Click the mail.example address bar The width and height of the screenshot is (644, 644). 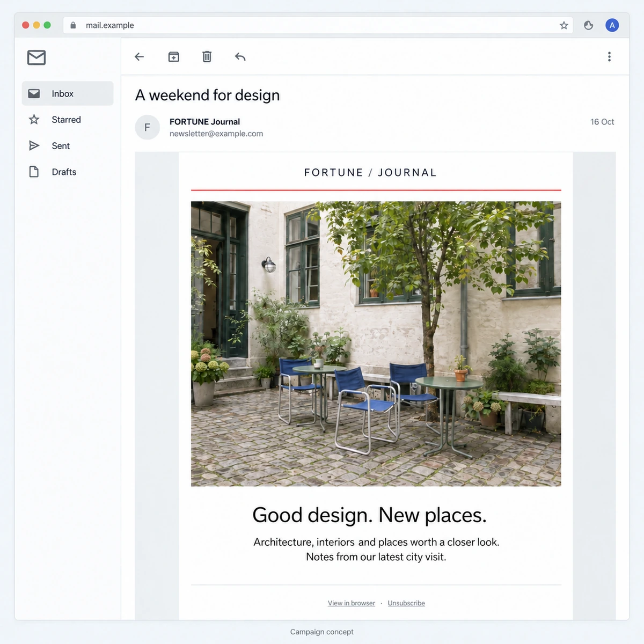tap(318, 25)
